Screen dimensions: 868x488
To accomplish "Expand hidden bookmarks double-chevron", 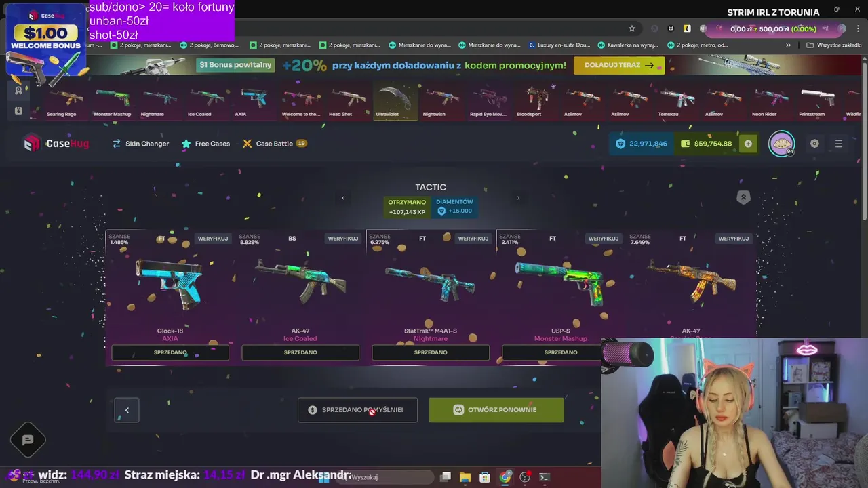I will click(x=788, y=45).
